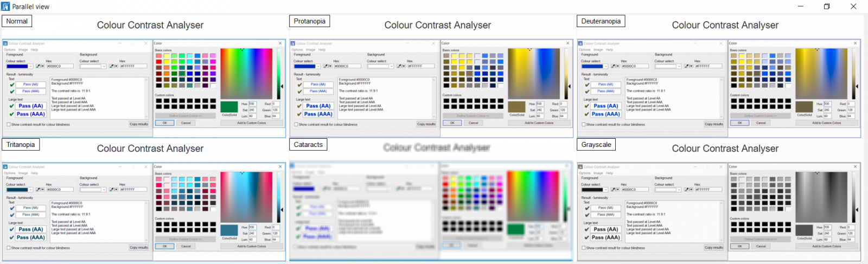Click Colour Contrast Analyser app icon in Tritanopia panel
The image size is (868, 264).
[x=5, y=167]
